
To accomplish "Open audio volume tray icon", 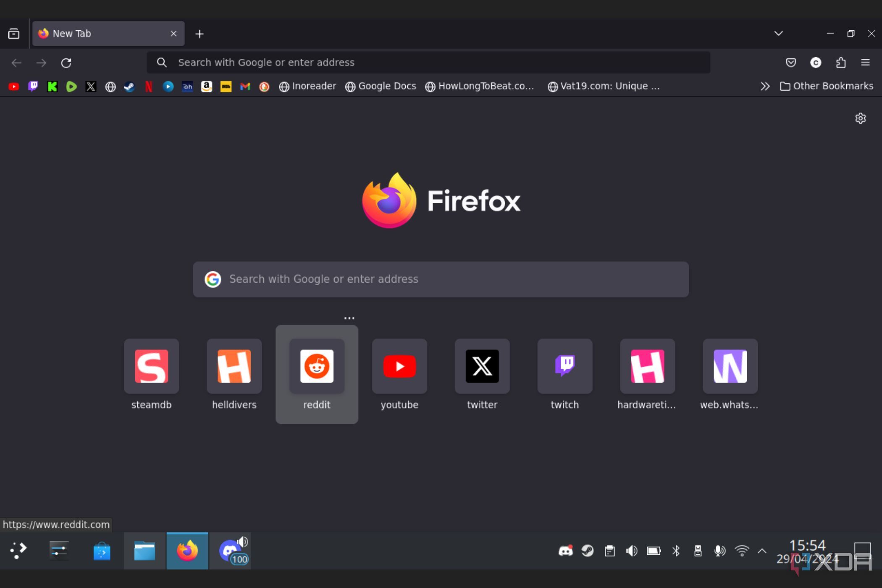I will pyautogui.click(x=632, y=551).
